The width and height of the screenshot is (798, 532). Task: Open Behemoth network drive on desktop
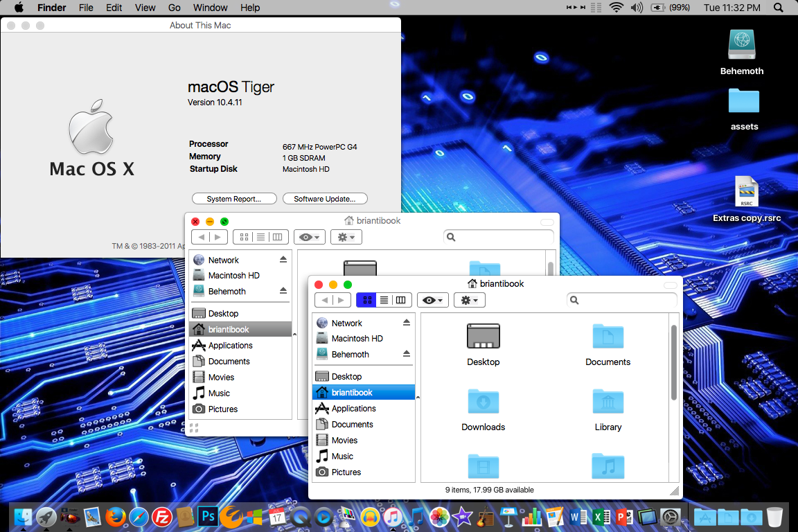741,45
